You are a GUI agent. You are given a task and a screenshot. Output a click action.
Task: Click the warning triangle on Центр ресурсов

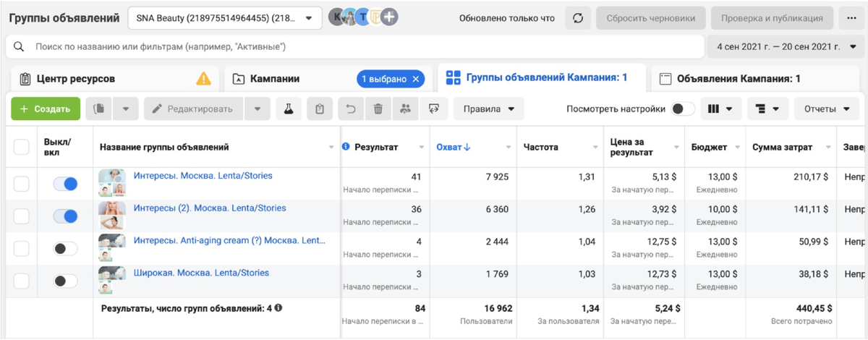click(x=204, y=78)
